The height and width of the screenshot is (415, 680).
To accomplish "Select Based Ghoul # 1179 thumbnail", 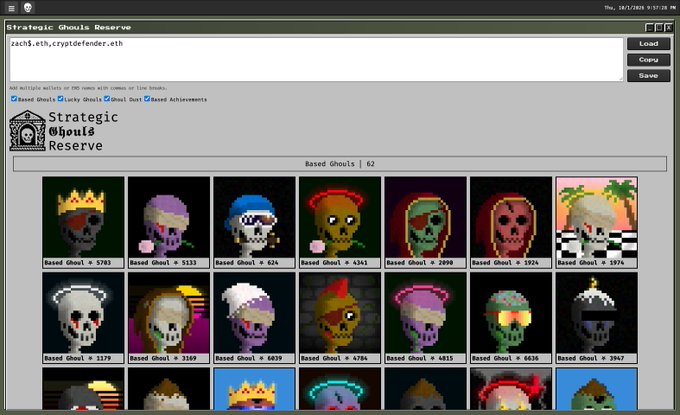I will click(83, 313).
